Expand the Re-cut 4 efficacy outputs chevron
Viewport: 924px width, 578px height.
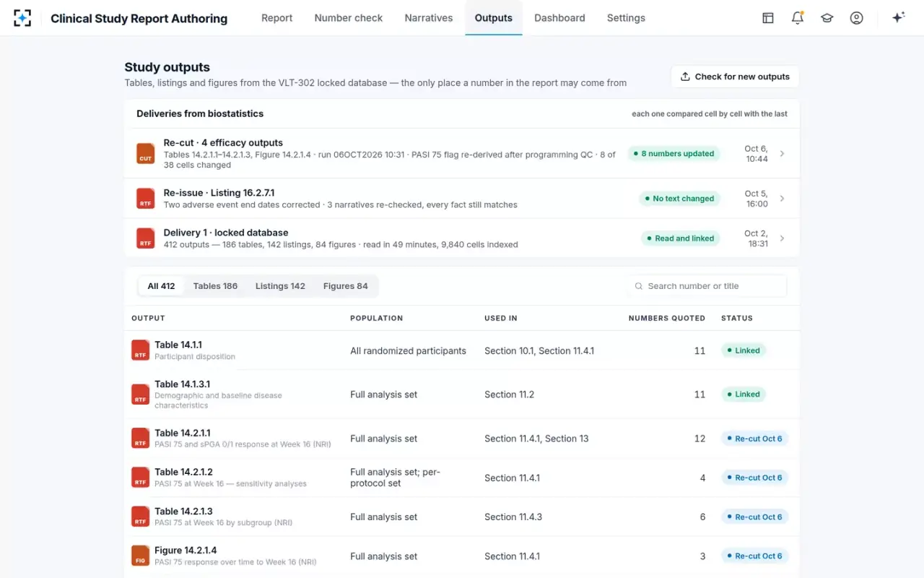tap(783, 154)
